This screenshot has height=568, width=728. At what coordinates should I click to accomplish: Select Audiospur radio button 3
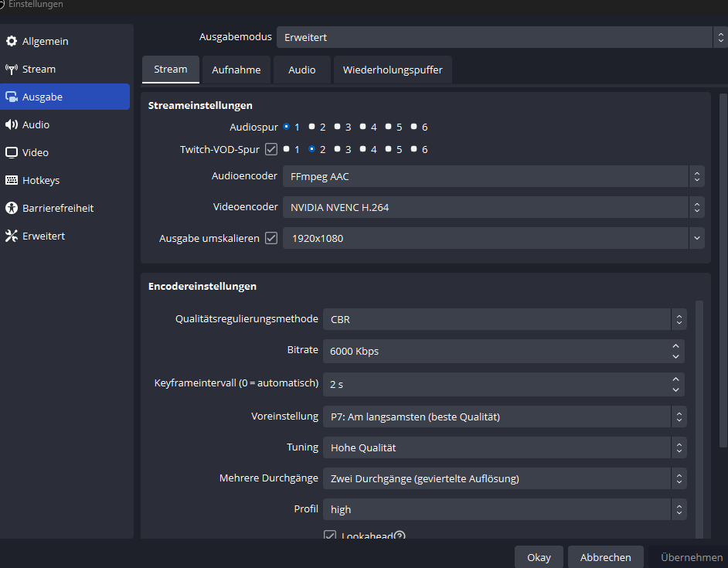pos(338,127)
